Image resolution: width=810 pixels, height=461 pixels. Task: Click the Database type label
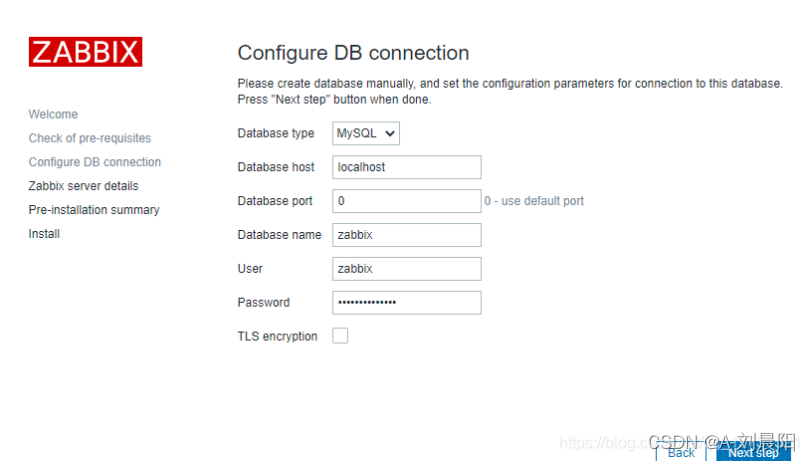[x=276, y=133]
